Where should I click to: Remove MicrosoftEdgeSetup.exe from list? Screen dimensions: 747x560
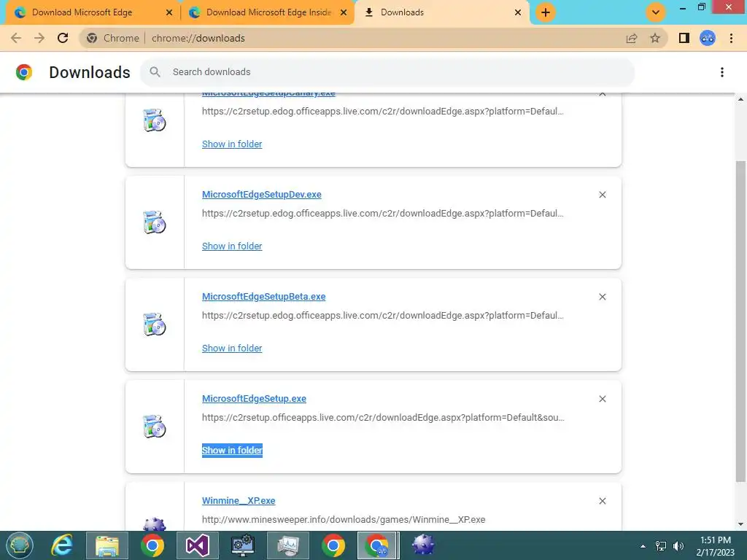602,399
